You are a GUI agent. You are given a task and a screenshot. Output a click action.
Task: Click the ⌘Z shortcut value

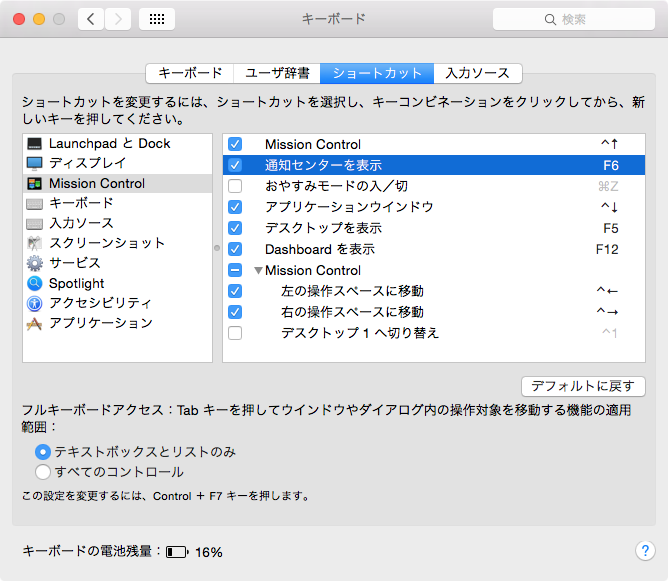[x=608, y=187]
